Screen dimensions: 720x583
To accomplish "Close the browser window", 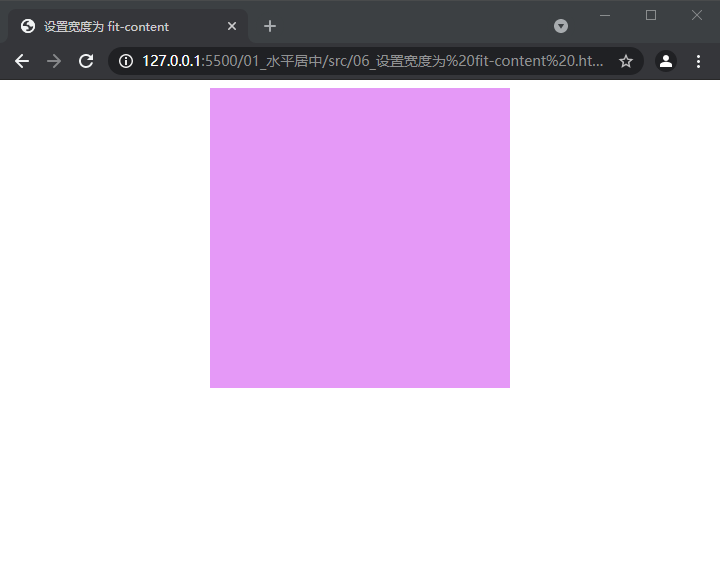I will point(697,15).
